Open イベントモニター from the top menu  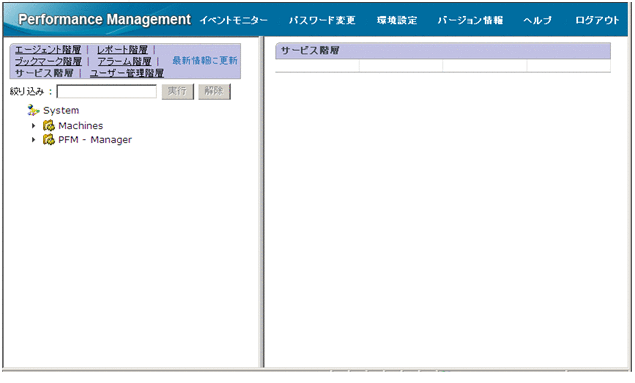234,20
